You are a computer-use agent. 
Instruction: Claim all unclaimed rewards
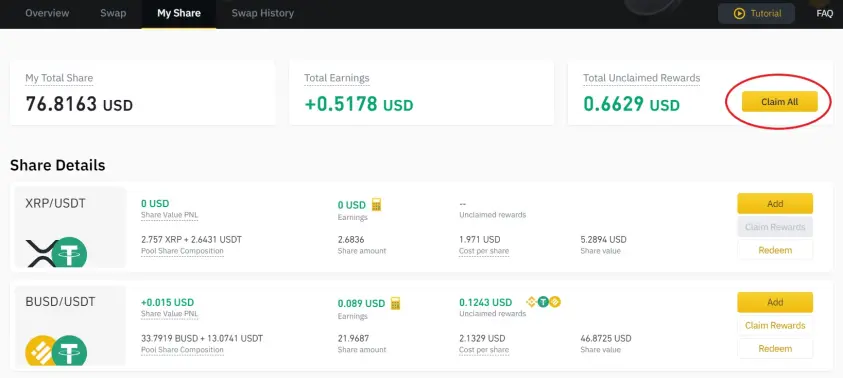tap(780, 102)
